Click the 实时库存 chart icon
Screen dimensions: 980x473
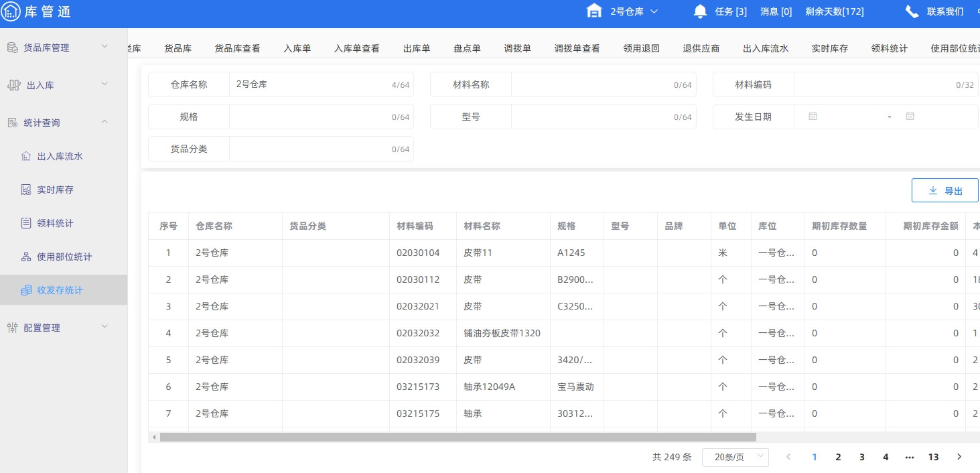(26, 190)
